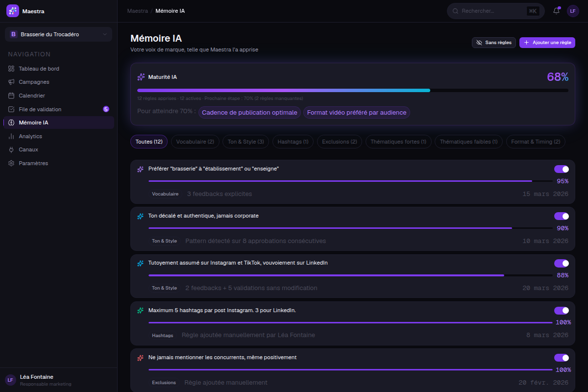Click Cadence de publication optimale chip
588x392 pixels.
(249, 113)
